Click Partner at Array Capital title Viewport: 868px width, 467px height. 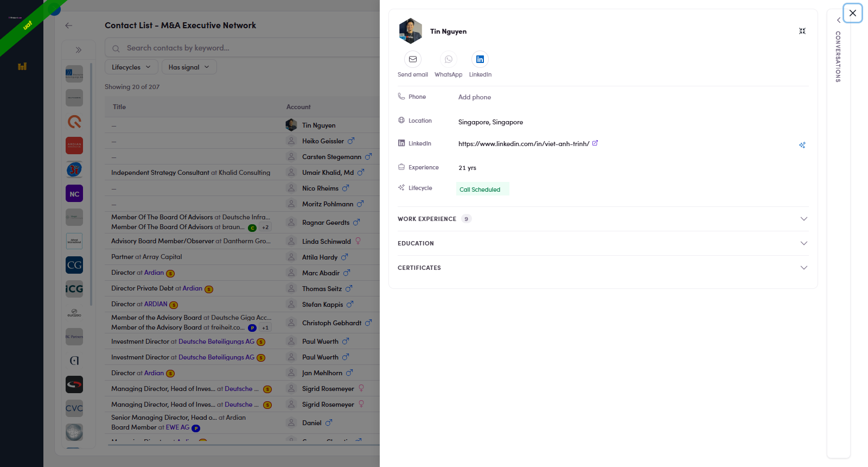tap(146, 257)
